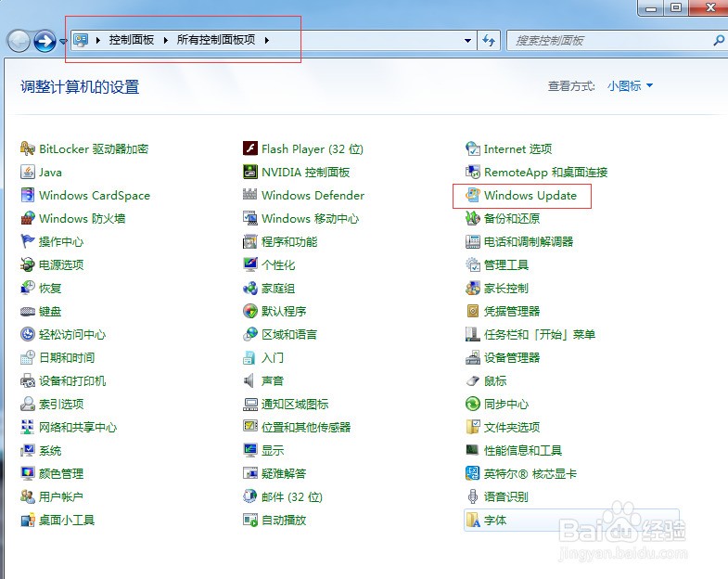The image size is (728, 579).
Task: Open the recent pages dropdown beside Forward
Action: [63, 42]
